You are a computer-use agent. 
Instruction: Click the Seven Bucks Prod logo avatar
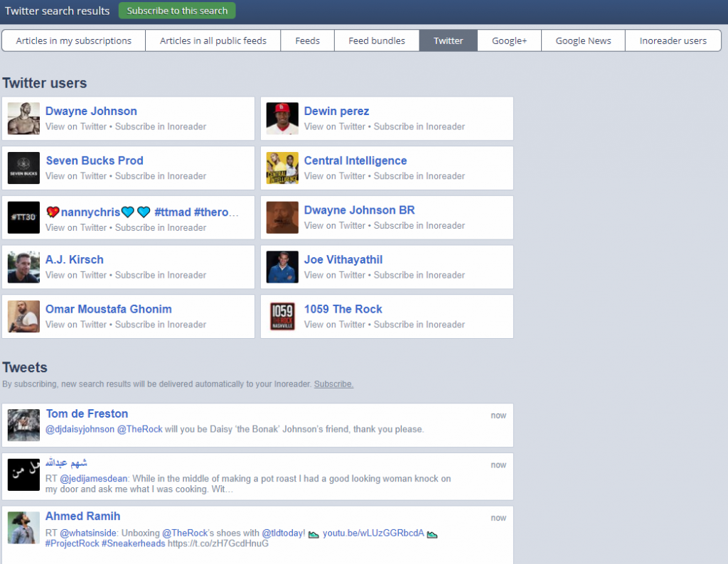[x=23, y=168]
